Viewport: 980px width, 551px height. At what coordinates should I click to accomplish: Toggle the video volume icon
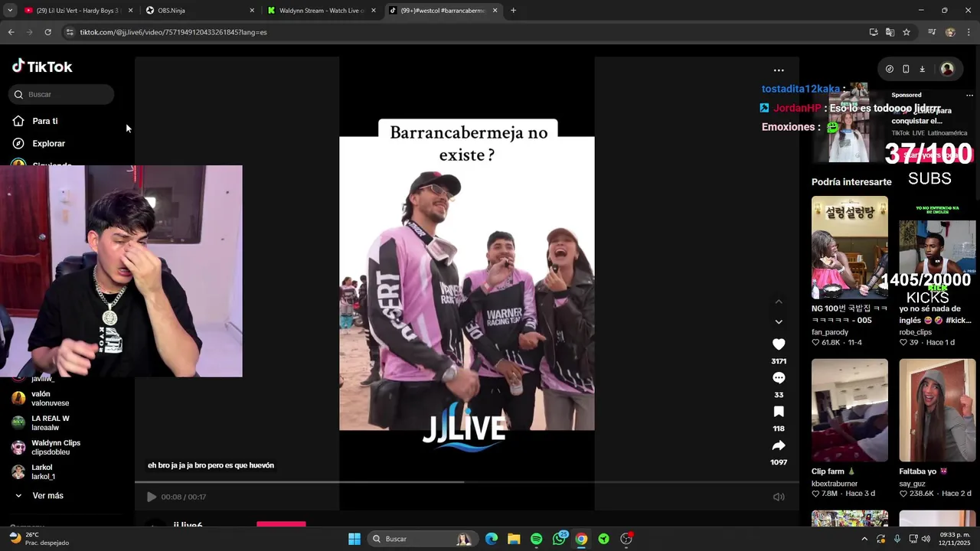point(779,497)
